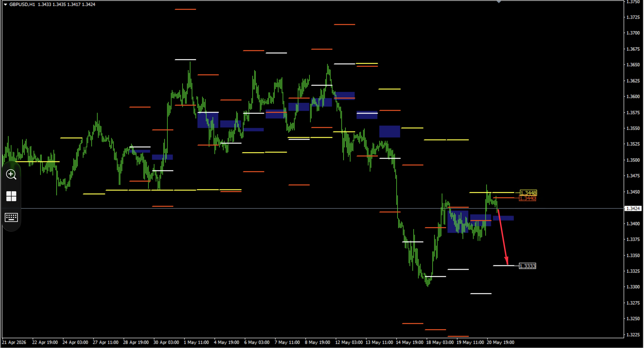
Task: Select the white line at 1.3333 level
Action: (x=504, y=265)
